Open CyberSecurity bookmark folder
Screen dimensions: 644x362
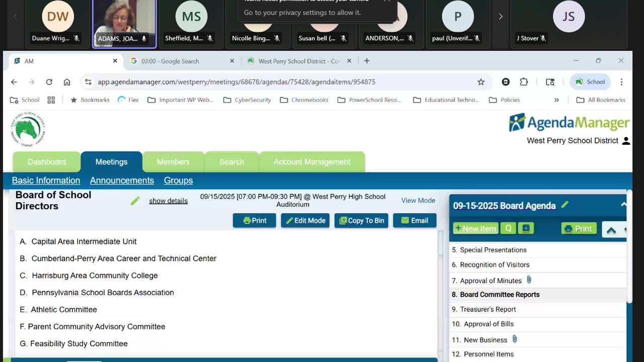pyautogui.click(x=247, y=100)
